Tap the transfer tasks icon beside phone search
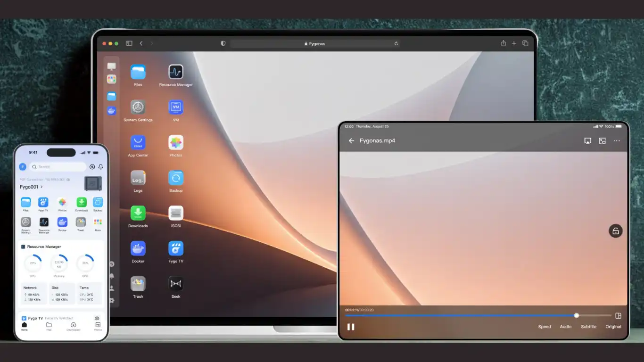644x362 pixels. (92, 167)
